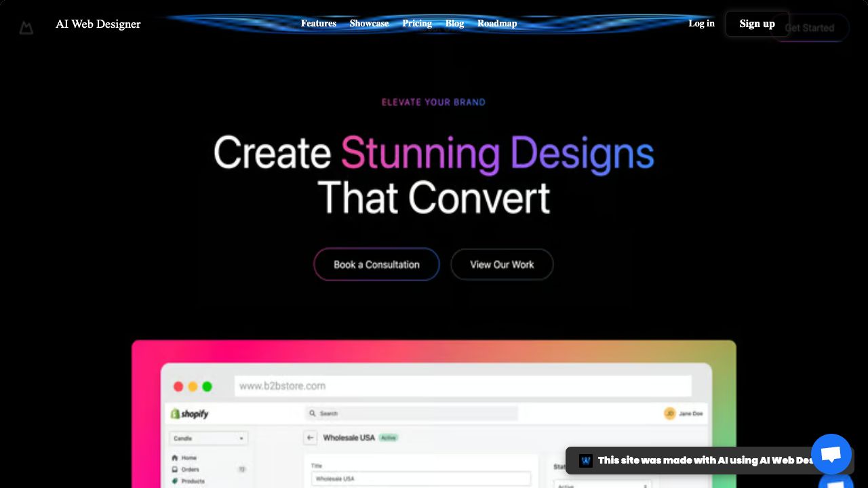Click the Home icon in Shopify sidebar
This screenshot has height=488, width=868.
[175, 458]
